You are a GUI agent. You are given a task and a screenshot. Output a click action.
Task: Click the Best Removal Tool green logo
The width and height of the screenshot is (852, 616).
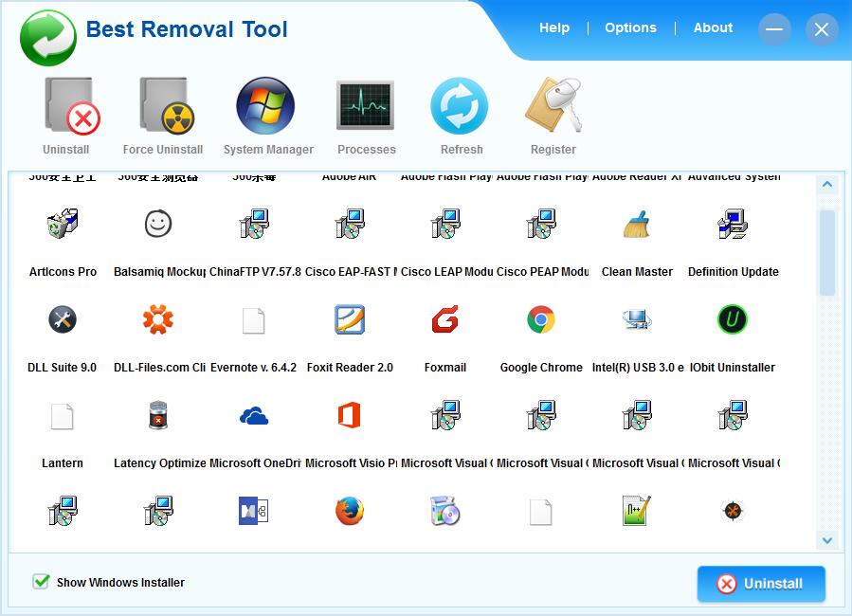point(47,37)
